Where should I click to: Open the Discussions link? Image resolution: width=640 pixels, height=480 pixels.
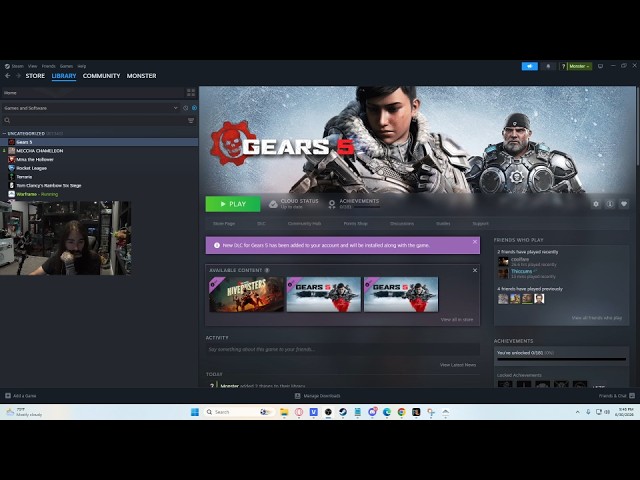click(402, 224)
